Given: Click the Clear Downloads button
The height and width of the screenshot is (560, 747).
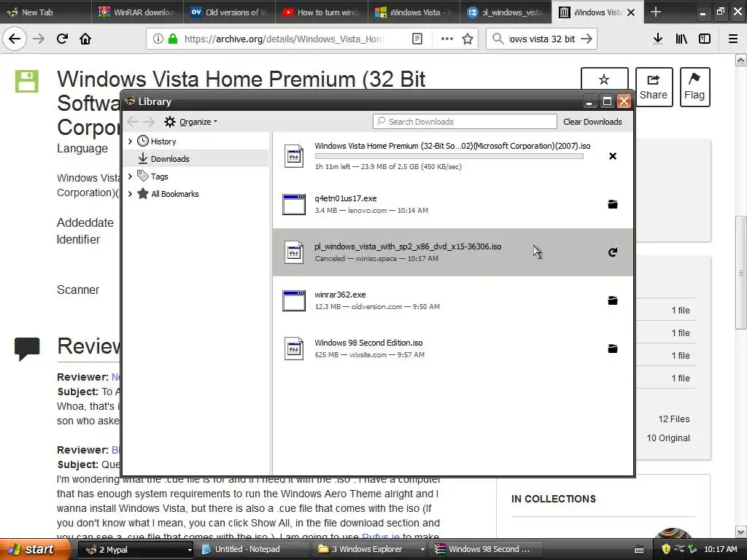Looking at the screenshot, I should pos(592,122).
